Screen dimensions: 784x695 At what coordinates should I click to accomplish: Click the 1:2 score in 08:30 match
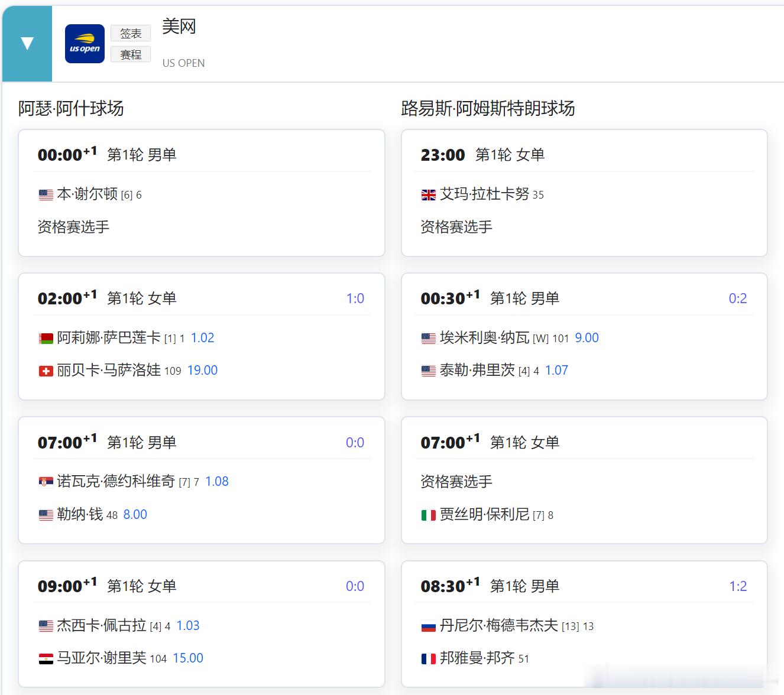738,586
